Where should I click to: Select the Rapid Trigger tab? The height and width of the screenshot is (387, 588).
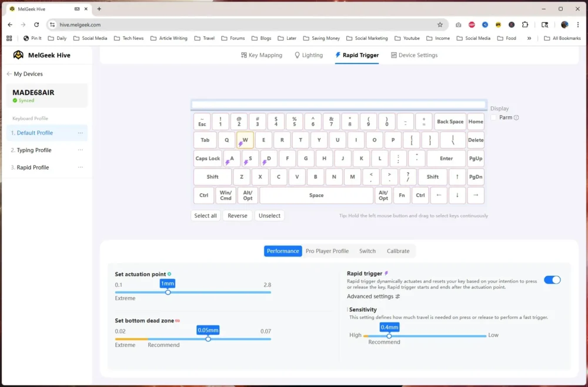tap(357, 55)
